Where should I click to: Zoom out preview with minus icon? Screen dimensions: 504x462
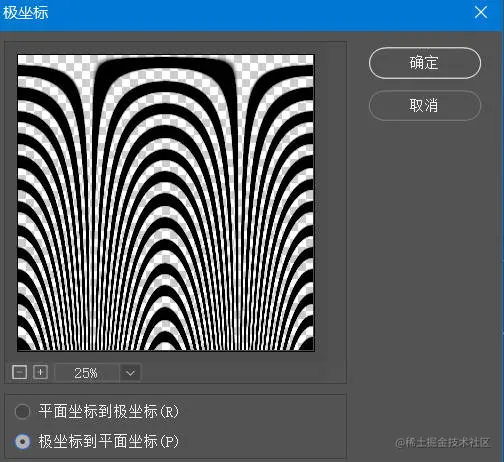click(x=19, y=372)
